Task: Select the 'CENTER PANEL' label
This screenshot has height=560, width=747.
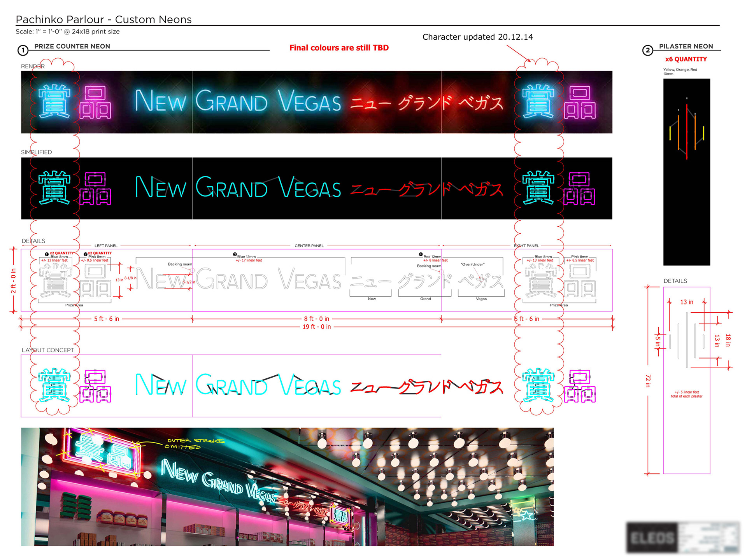Action: tap(309, 246)
